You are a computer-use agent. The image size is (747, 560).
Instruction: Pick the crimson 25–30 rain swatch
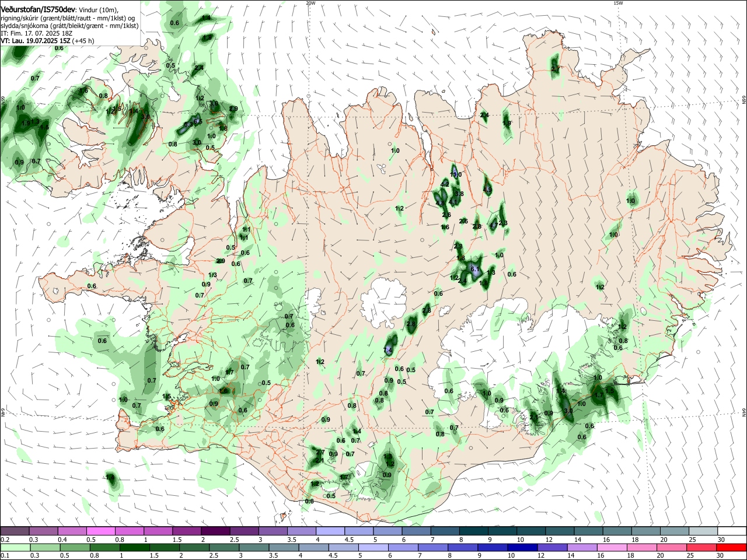tap(702, 547)
